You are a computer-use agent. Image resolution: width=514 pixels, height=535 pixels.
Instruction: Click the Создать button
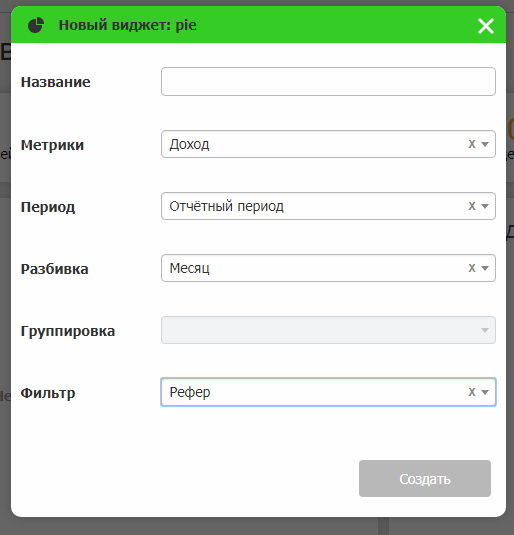tap(425, 478)
